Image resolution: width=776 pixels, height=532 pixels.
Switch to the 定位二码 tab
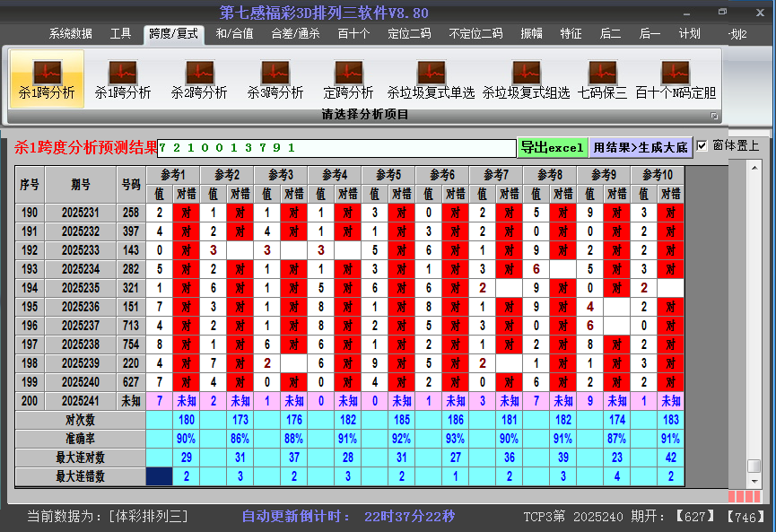(409, 34)
